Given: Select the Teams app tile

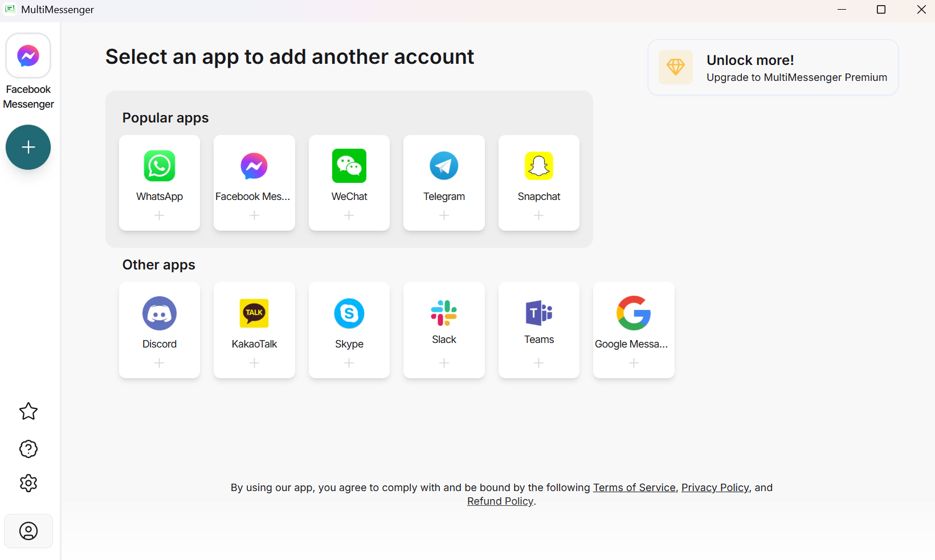Looking at the screenshot, I should (539, 330).
